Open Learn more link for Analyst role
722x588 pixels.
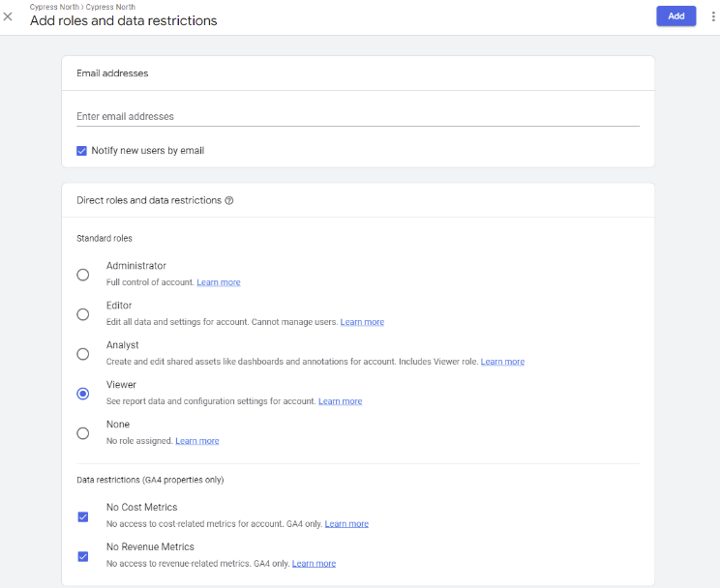tap(502, 362)
